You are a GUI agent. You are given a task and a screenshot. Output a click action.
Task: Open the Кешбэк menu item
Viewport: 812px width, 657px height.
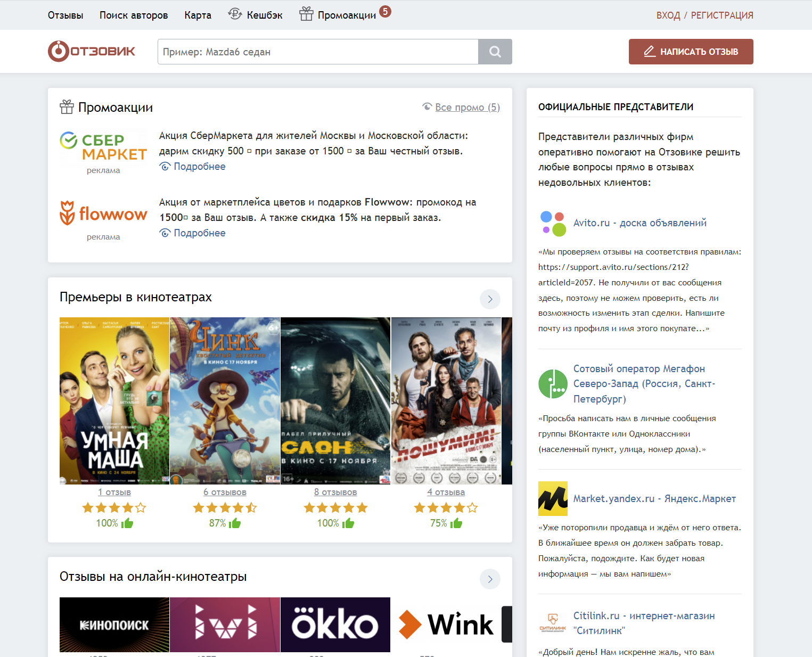(x=265, y=15)
